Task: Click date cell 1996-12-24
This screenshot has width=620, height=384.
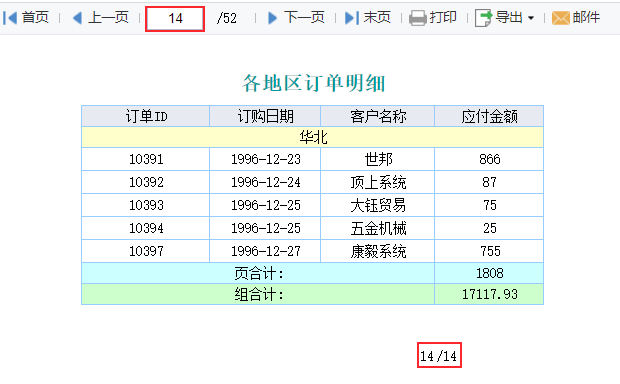Action: pyautogui.click(x=265, y=182)
